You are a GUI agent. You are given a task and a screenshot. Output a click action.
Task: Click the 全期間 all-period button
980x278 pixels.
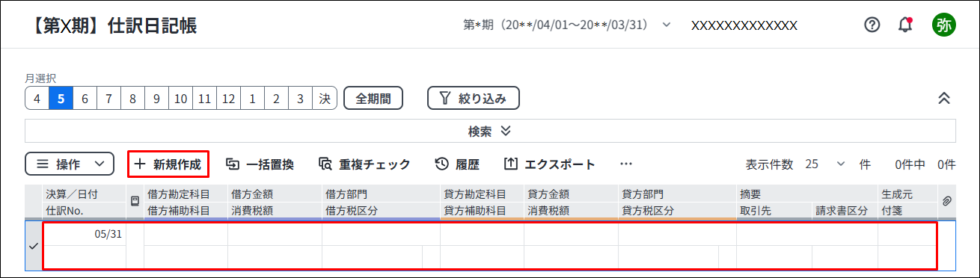[x=373, y=98]
